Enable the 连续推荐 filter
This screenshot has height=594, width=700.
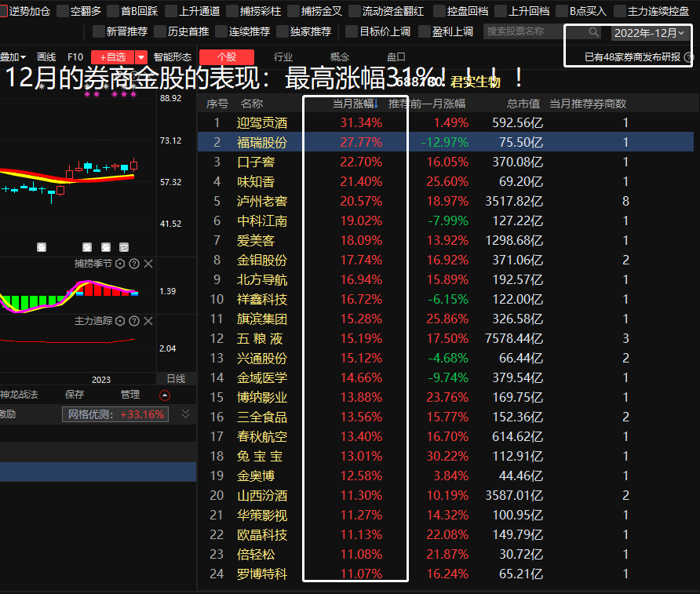click(x=221, y=31)
